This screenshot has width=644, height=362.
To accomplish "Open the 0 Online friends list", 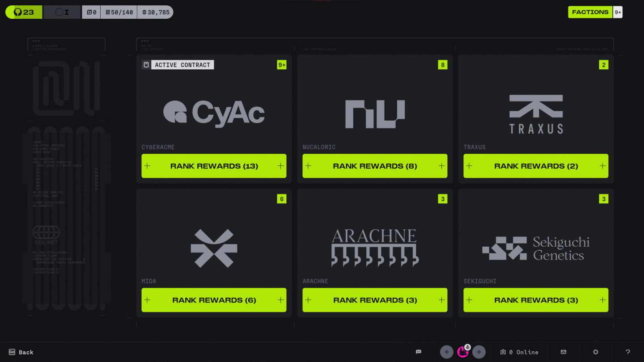I will (x=519, y=352).
